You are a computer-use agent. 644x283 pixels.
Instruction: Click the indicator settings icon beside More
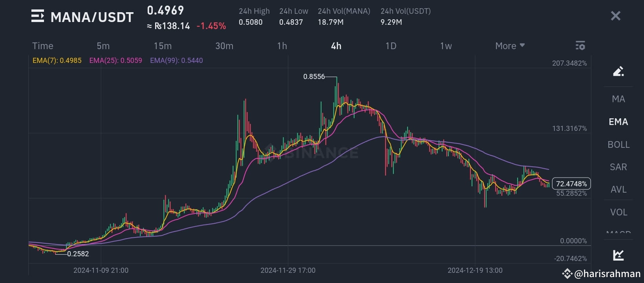click(580, 46)
